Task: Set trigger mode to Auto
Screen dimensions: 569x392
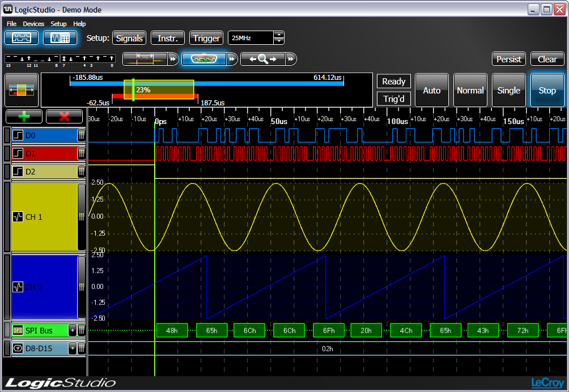Action: [432, 90]
